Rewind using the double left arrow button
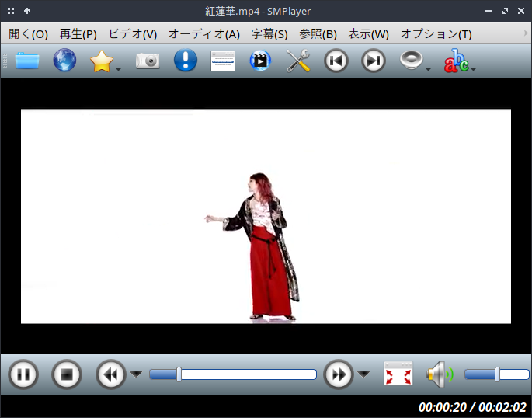 coord(111,374)
